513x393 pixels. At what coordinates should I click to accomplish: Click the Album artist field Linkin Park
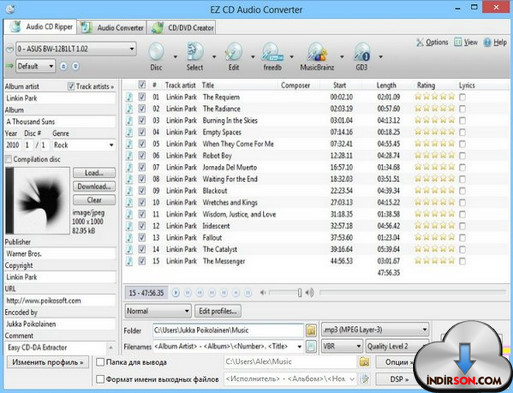pyautogui.click(x=60, y=98)
